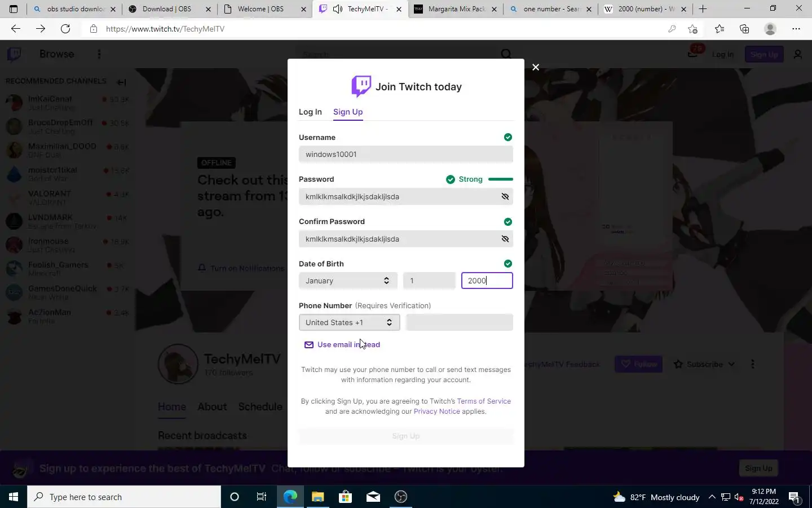Screen dimensions: 812x508
Task: Open the January month dropdown
Action: 348,281
